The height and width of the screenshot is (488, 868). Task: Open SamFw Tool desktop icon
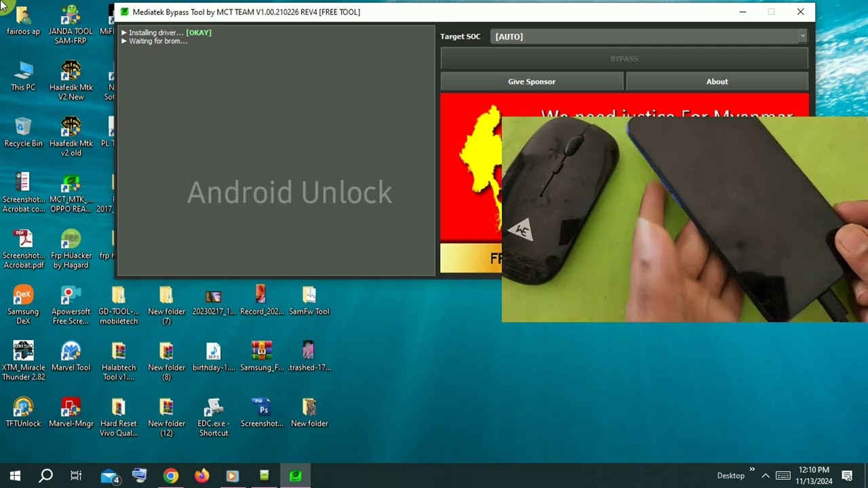pos(309,301)
